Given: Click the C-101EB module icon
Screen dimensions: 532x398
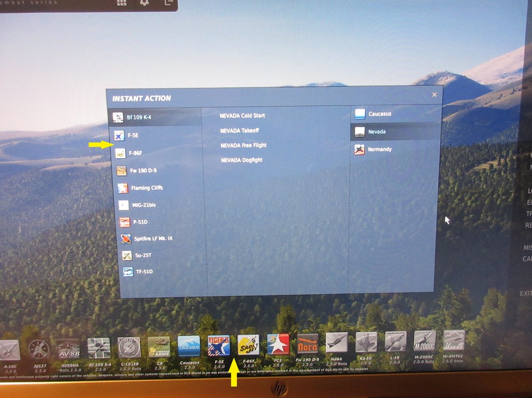Looking at the screenshot, I should [x=129, y=348].
